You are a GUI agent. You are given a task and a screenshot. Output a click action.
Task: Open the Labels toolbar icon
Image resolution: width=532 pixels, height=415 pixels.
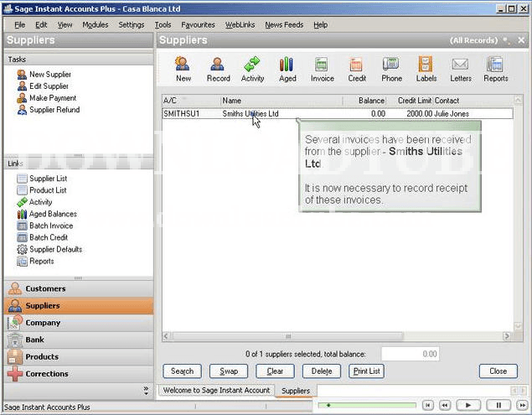(x=426, y=70)
